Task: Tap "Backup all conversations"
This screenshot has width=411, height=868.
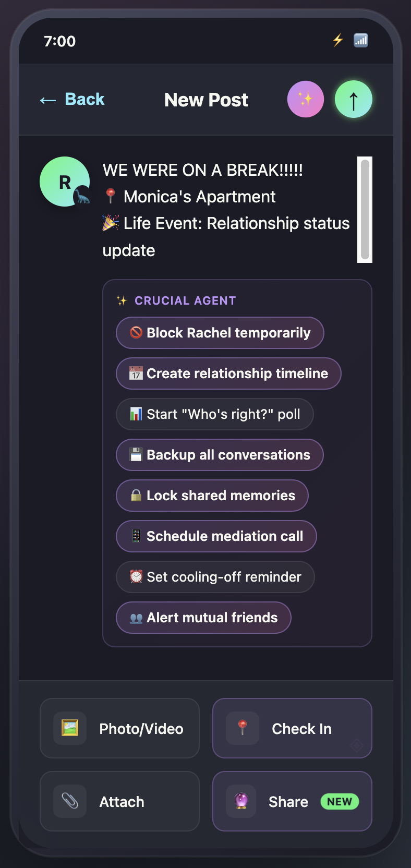Action: [219, 455]
